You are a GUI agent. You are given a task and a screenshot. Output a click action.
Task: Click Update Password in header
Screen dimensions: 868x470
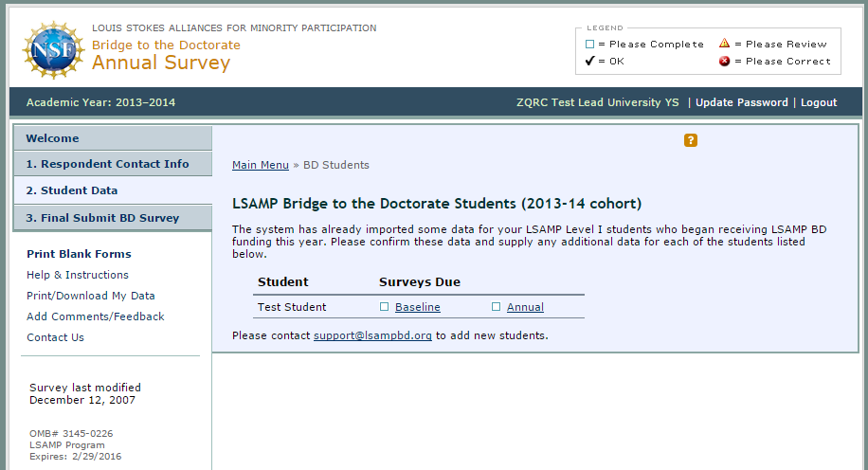742,102
